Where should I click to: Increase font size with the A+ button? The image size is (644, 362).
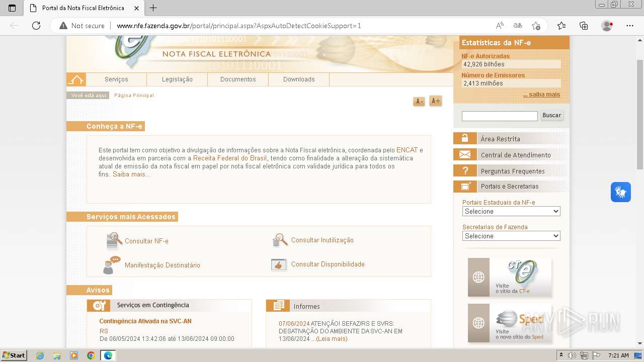pyautogui.click(x=436, y=101)
